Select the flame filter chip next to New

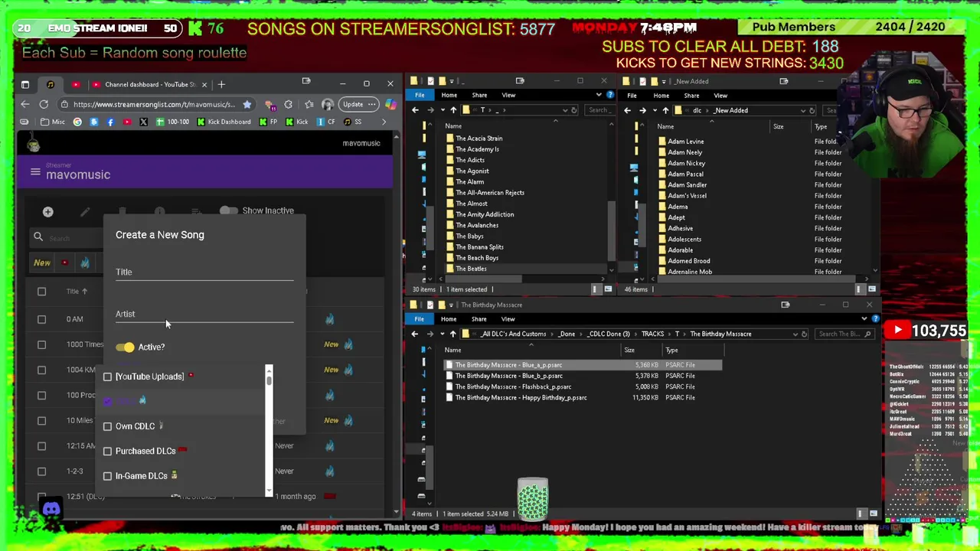tap(85, 262)
